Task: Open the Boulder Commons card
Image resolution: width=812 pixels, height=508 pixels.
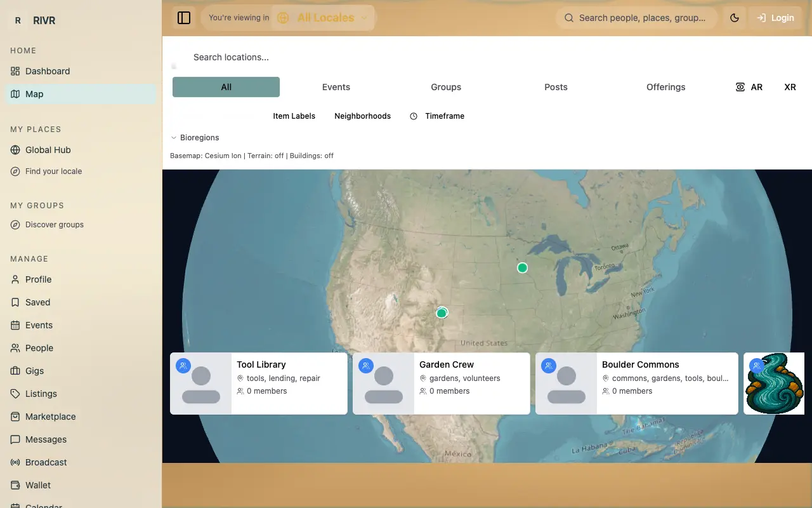Action: click(637, 384)
